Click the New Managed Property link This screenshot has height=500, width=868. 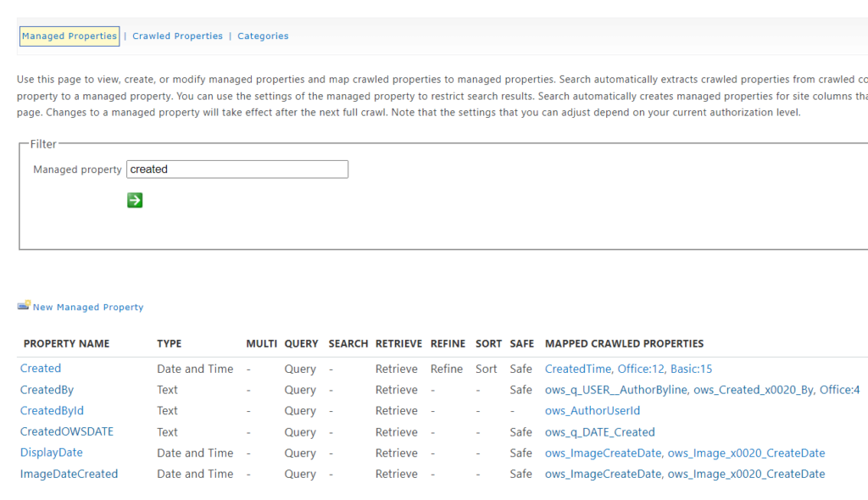click(x=88, y=308)
